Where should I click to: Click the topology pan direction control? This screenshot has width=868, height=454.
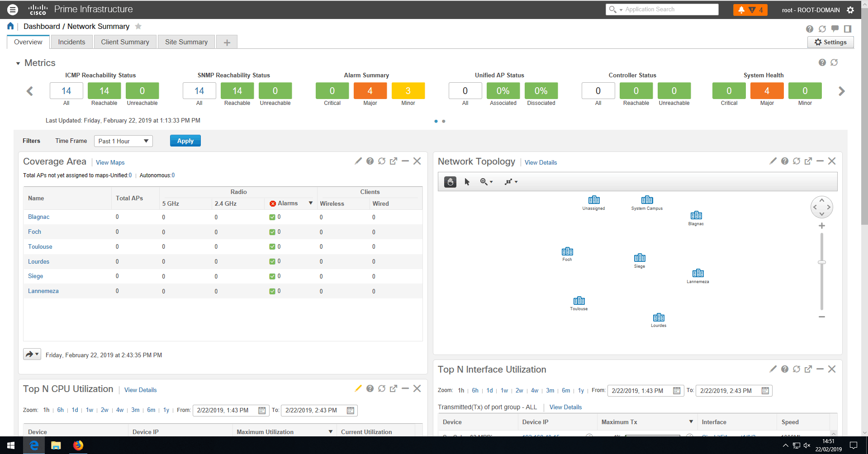point(822,207)
